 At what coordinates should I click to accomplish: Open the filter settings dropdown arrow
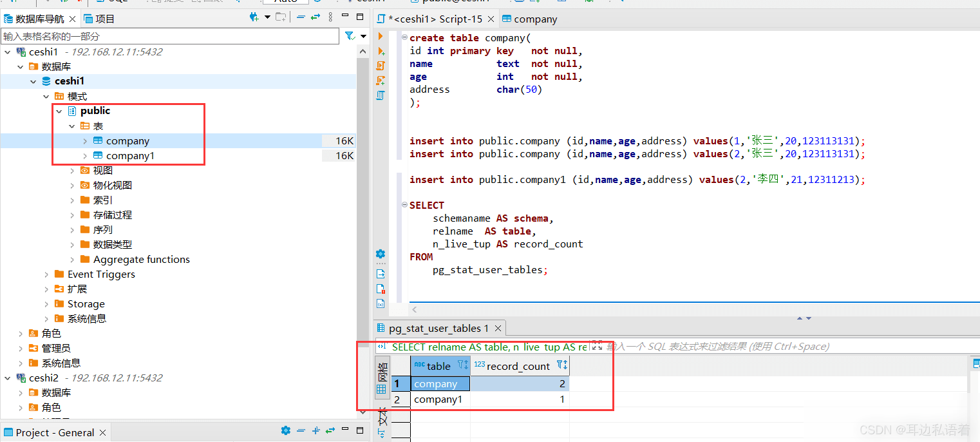pos(363,36)
